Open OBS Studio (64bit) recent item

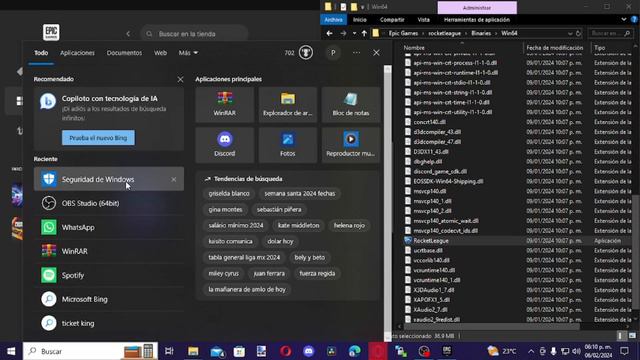tap(109, 203)
